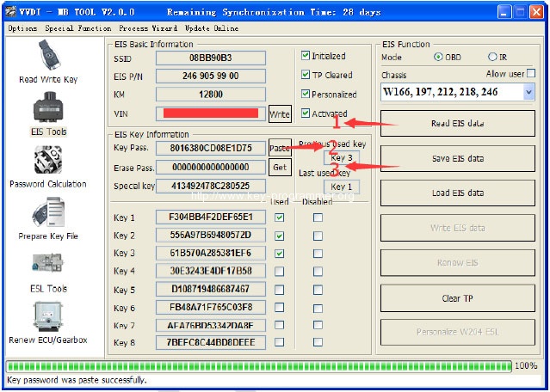
Task: Uncheck the Used box for Key 1
Action: pos(279,217)
